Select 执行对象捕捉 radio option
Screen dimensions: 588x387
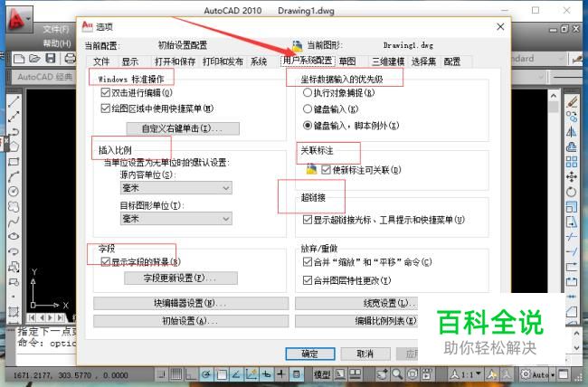[308, 92]
